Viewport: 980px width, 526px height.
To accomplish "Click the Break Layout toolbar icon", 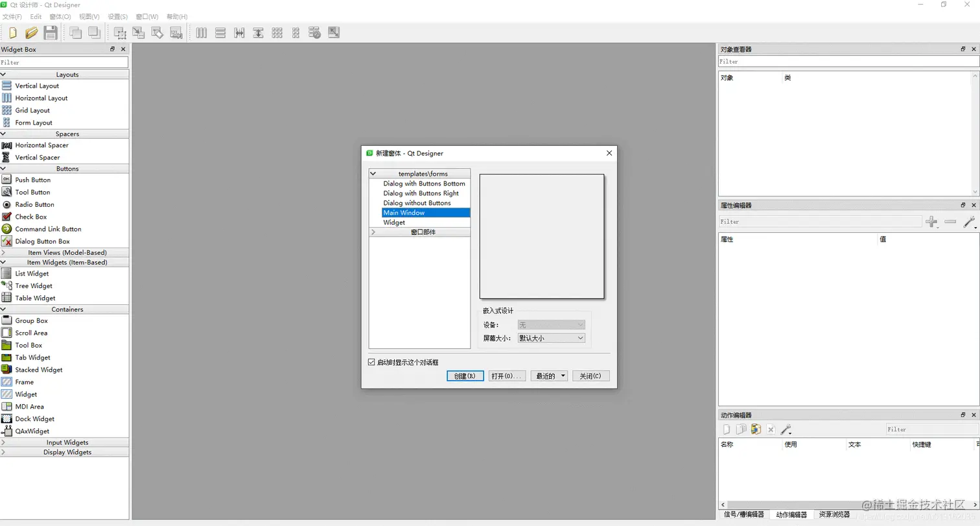I will [314, 32].
